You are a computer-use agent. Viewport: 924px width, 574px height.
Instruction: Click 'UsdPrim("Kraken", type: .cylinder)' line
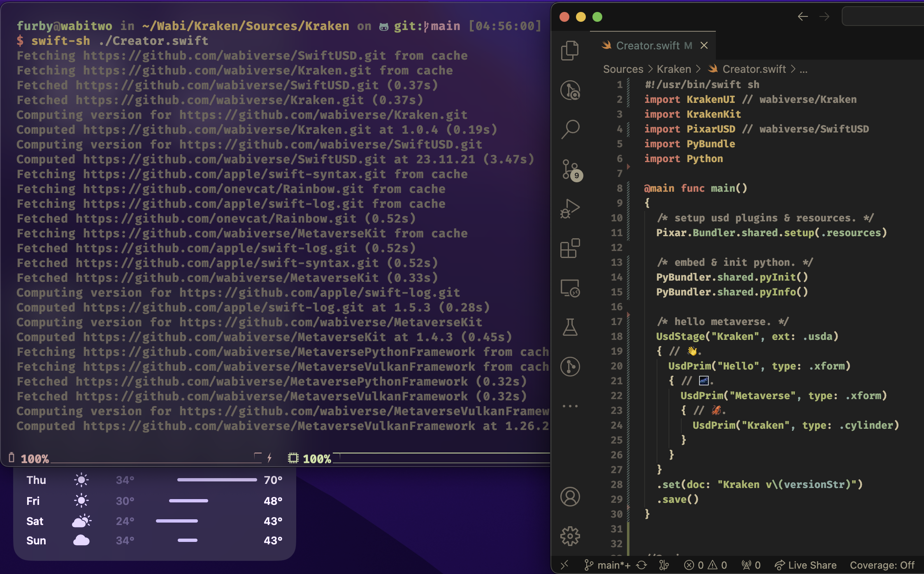[796, 425]
